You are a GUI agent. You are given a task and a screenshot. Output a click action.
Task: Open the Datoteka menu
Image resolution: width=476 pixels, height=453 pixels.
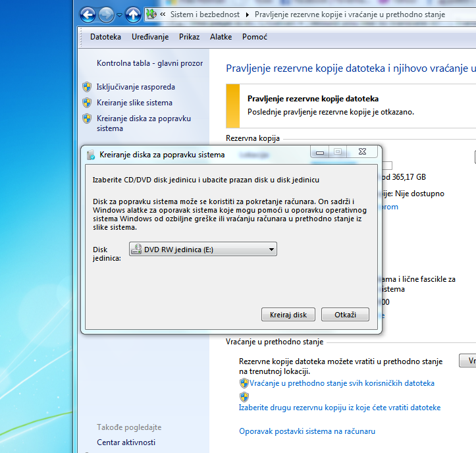click(105, 37)
